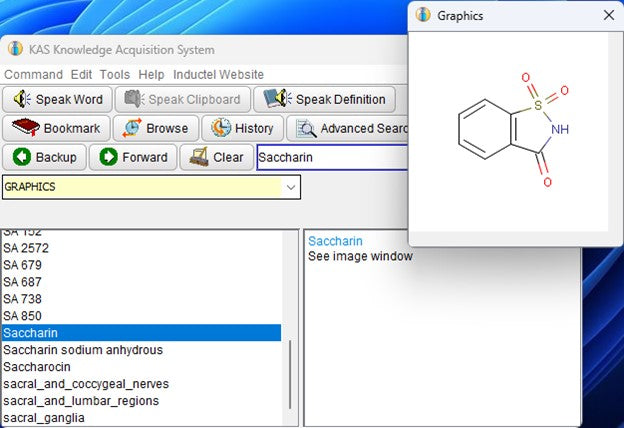Image resolution: width=624 pixels, height=428 pixels.
Task: Click the Browse clock-arrows icon
Action: 132,128
